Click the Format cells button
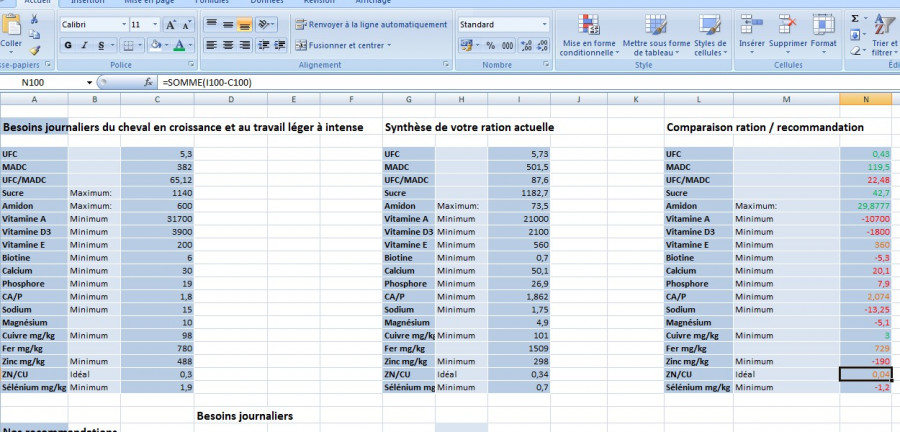This screenshot has width=900, height=432. [x=823, y=34]
